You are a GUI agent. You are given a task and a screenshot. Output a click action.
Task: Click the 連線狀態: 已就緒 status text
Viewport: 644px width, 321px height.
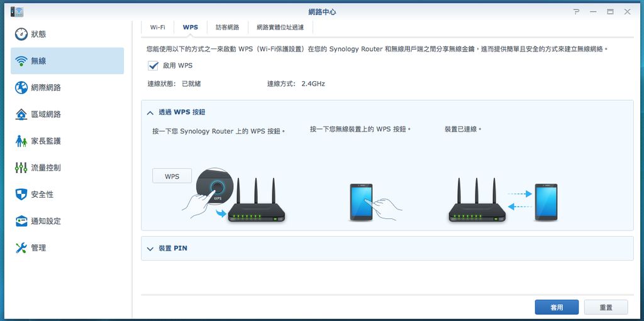pyautogui.click(x=174, y=84)
